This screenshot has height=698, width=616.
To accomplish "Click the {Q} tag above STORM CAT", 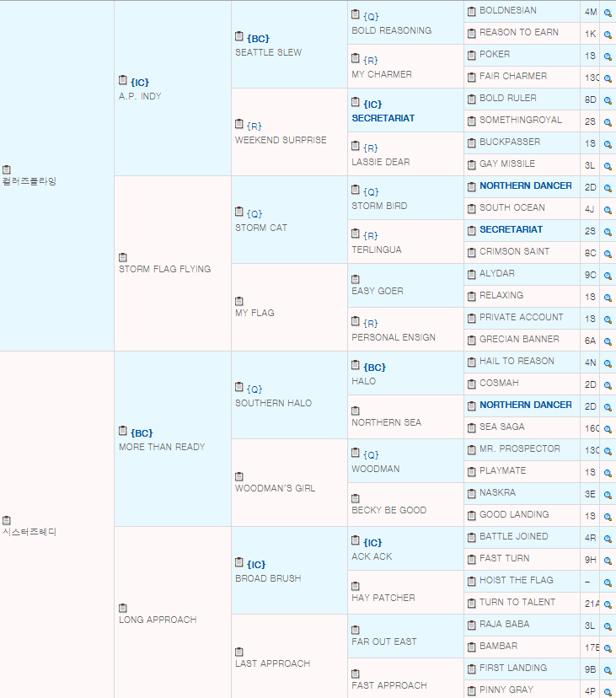I will [x=254, y=214].
